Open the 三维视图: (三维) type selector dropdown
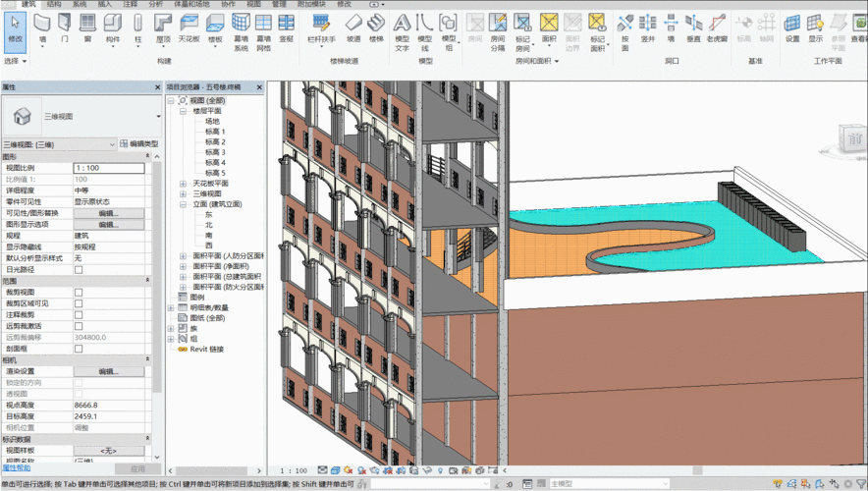 point(59,144)
